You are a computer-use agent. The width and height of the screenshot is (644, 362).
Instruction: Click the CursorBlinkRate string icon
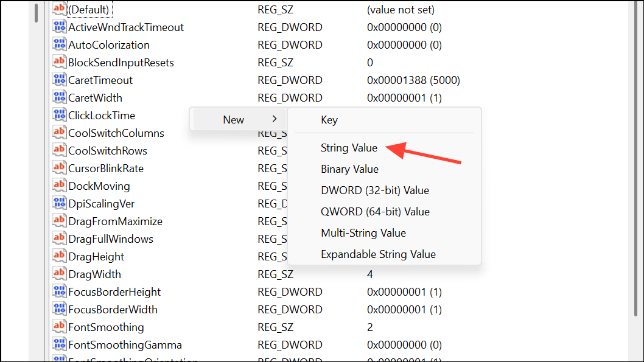tap(59, 168)
